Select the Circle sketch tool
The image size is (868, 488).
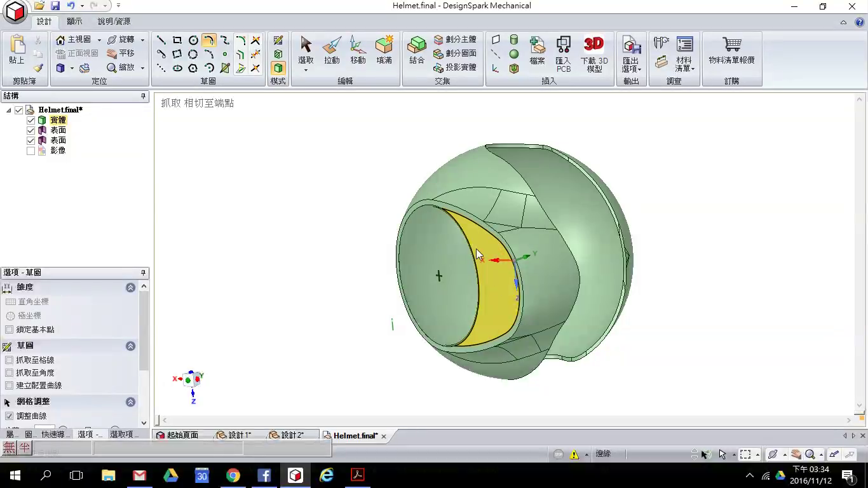[x=193, y=40]
